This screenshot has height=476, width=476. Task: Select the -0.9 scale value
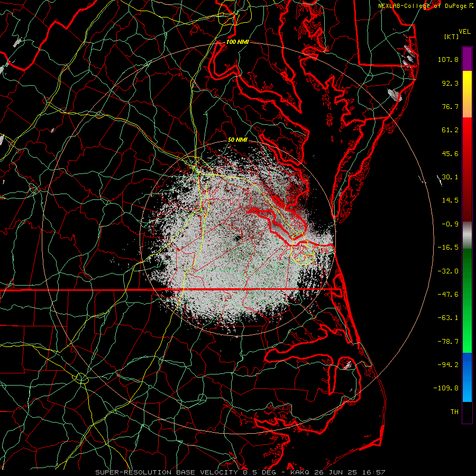tap(450, 224)
